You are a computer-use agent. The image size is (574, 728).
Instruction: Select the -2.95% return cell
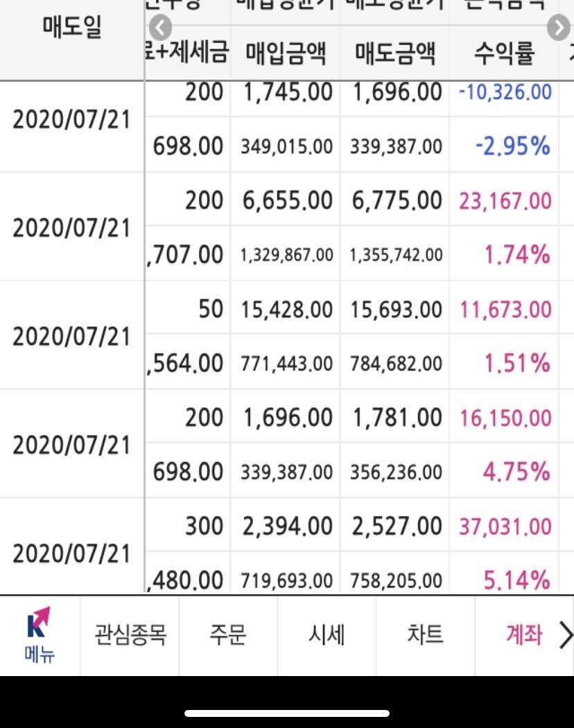[x=513, y=146]
